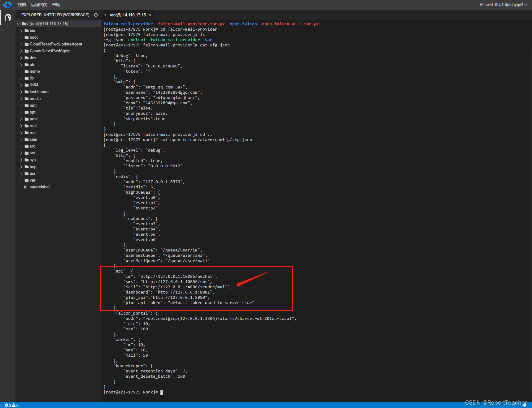
Task: Click the redis addr 127.0.0.1:6379 value
Action: pos(163,182)
